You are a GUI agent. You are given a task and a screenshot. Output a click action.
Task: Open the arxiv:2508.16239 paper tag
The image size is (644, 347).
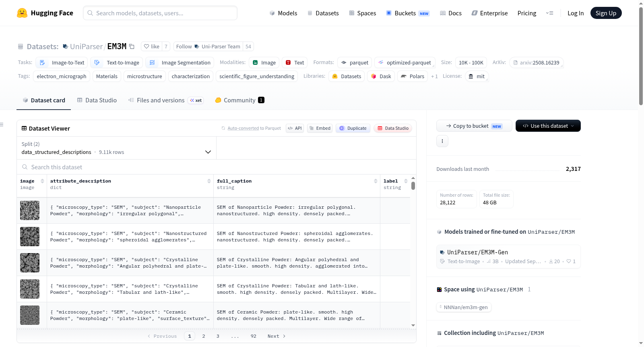click(x=536, y=62)
